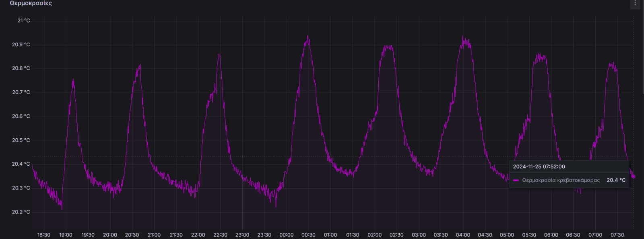Click the 02:00 time axis label

pyautogui.click(x=375, y=235)
